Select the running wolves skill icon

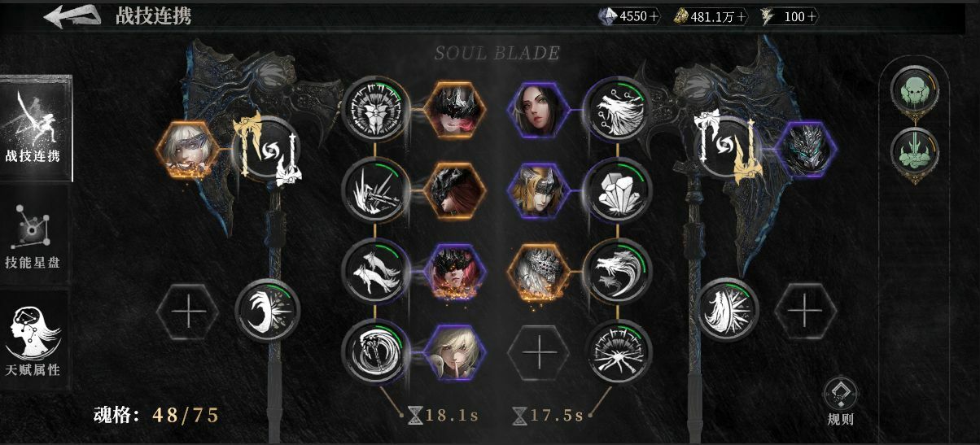374,271
